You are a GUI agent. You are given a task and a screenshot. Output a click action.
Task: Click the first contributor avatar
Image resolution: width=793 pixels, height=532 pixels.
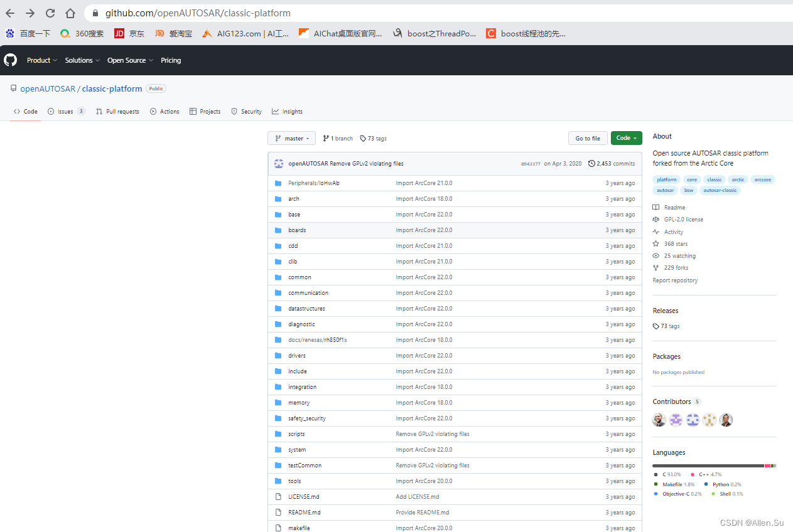tap(659, 420)
